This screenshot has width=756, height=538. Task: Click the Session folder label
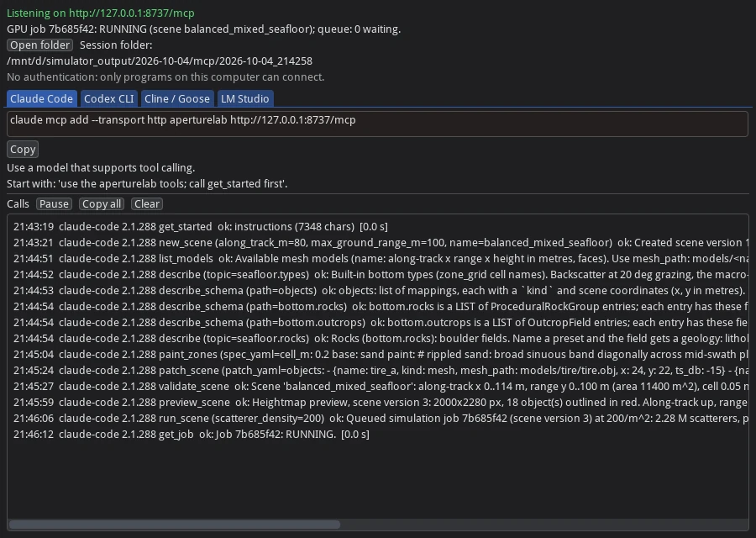[116, 45]
